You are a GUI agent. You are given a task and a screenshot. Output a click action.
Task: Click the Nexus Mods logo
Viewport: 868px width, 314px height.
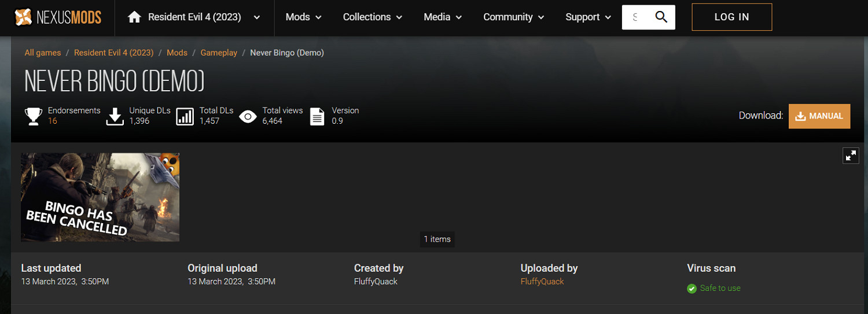[57, 17]
